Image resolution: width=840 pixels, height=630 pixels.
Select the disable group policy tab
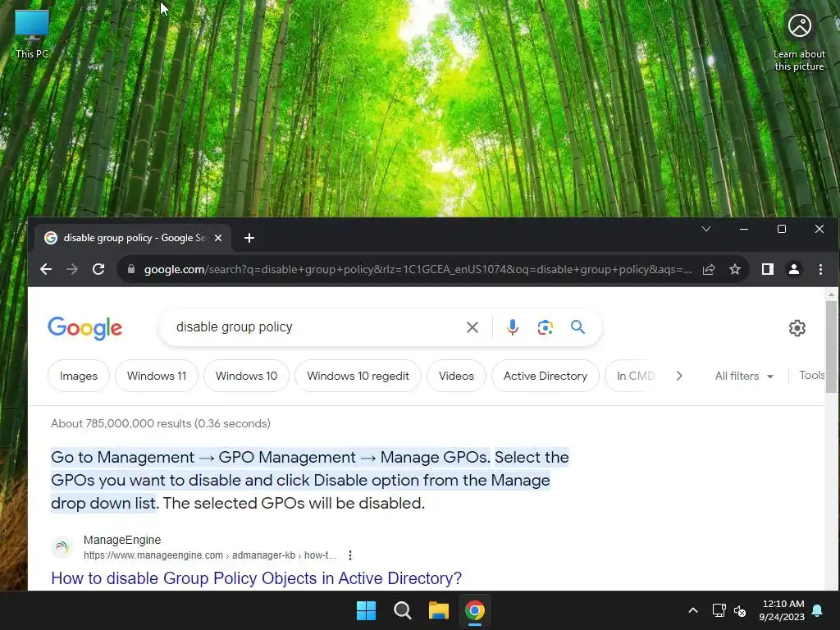point(133,238)
